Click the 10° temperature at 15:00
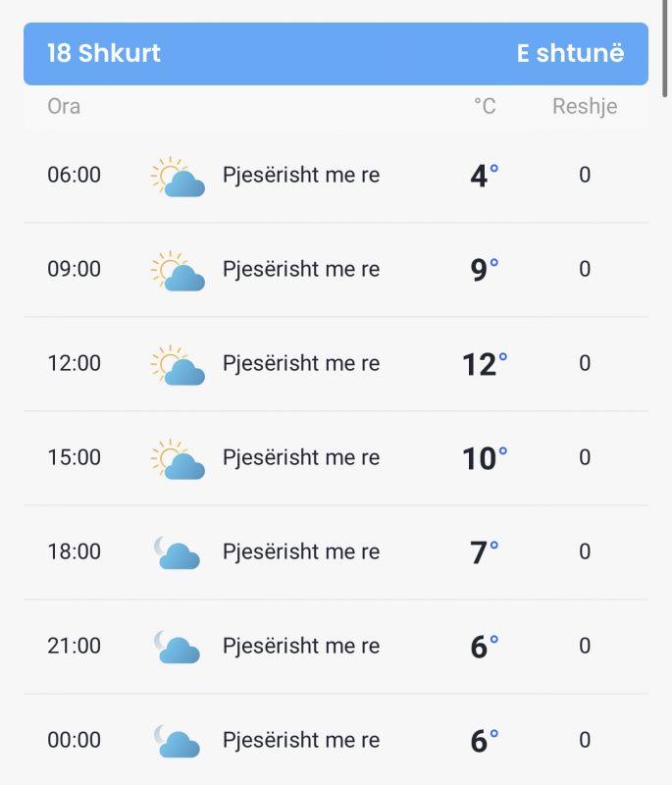This screenshot has height=785, width=672. pyautogui.click(x=485, y=457)
